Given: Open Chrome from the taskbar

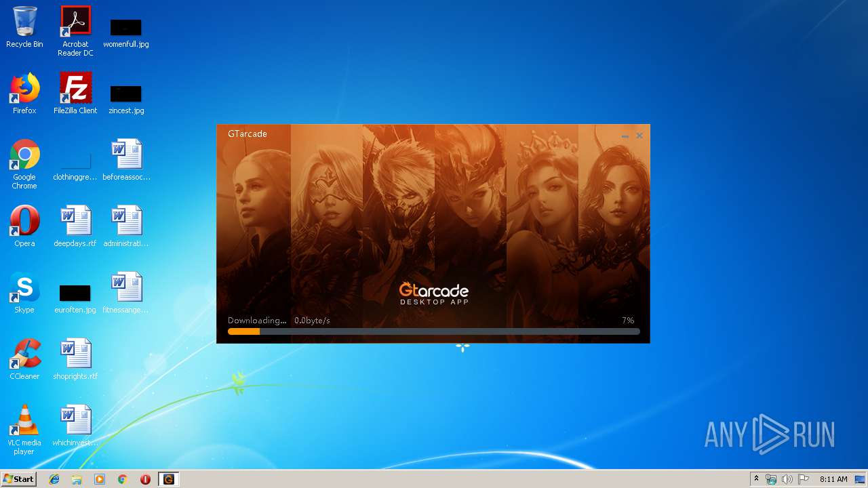Looking at the screenshot, I should [123, 479].
